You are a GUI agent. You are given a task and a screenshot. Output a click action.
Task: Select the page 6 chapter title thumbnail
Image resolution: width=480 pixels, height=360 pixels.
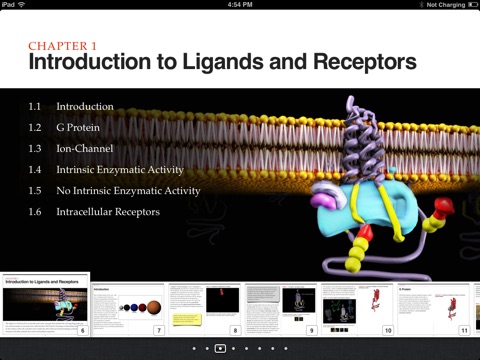[x=45, y=304]
